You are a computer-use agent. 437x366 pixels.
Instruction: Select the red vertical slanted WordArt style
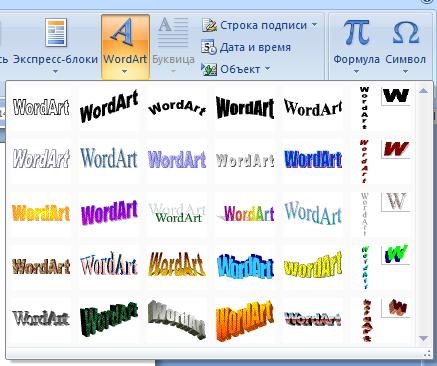364,161
